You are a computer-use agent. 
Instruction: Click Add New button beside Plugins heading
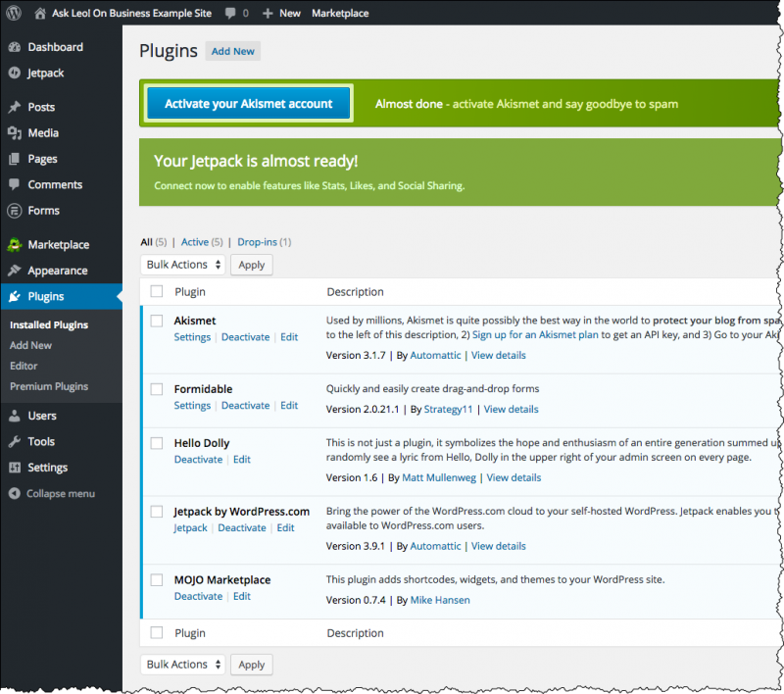[233, 51]
